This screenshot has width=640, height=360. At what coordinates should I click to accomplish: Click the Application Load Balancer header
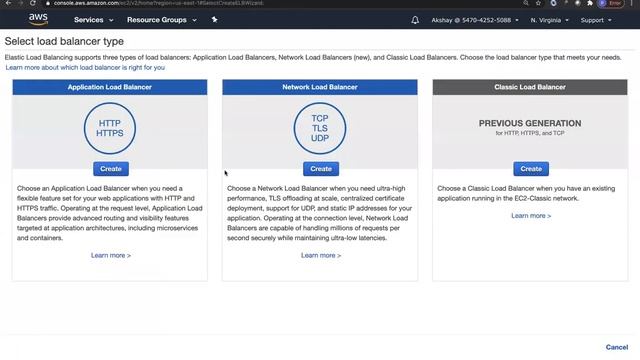click(x=110, y=87)
